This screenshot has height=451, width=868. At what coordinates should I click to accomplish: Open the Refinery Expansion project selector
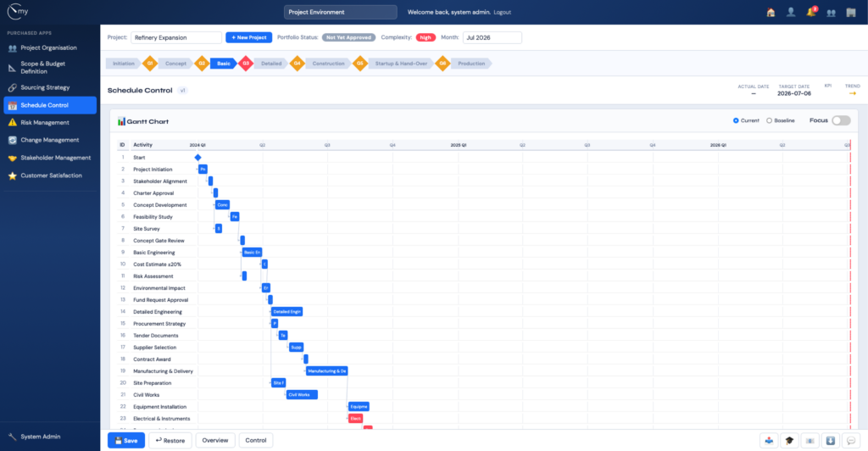[x=176, y=37]
